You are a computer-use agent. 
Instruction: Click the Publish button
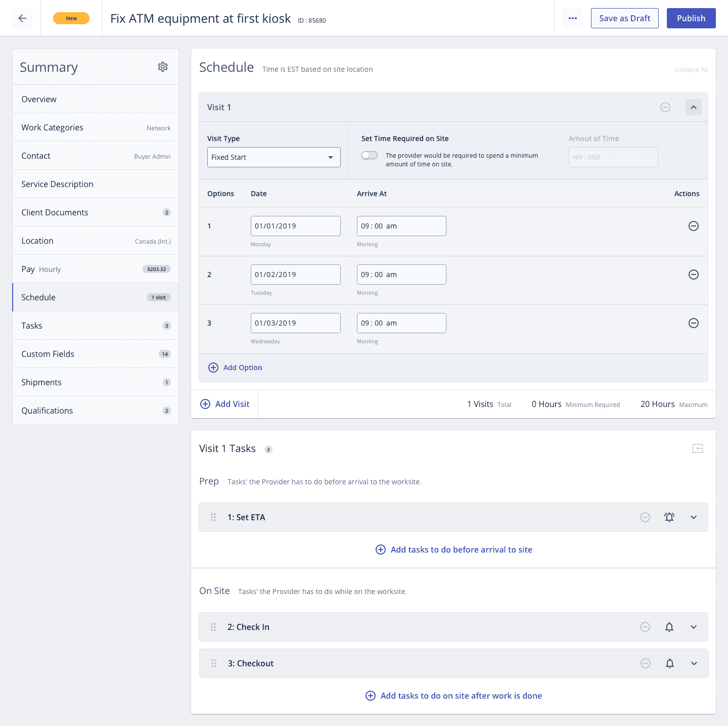pyautogui.click(x=691, y=18)
